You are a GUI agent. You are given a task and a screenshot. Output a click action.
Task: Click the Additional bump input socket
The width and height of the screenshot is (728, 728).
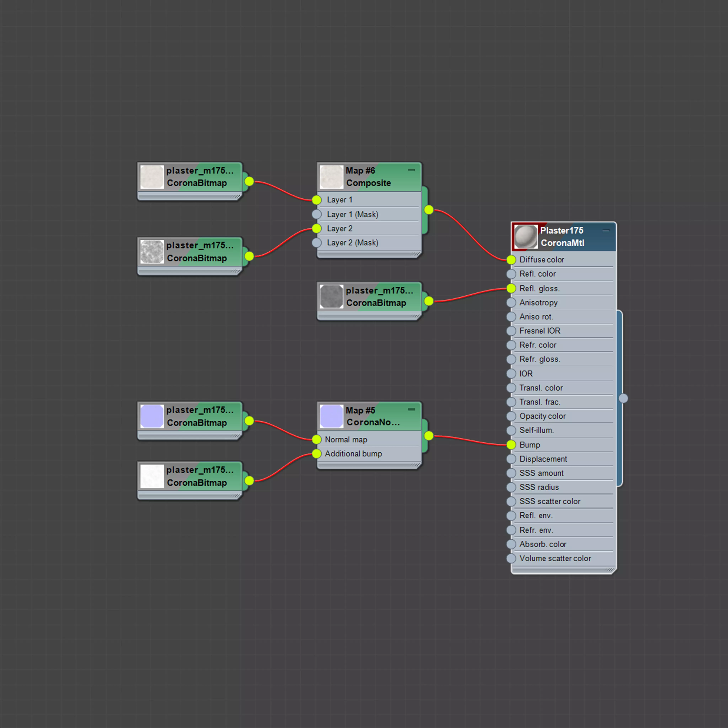(x=317, y=454)
